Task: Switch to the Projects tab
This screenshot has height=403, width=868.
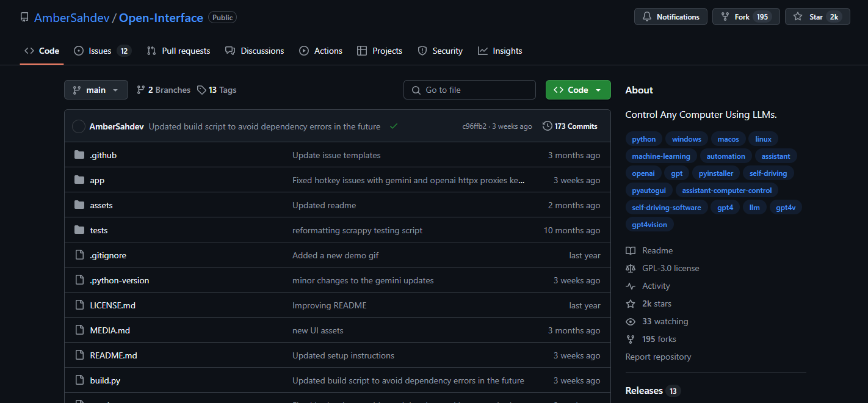Action: (x=380, y=51)
